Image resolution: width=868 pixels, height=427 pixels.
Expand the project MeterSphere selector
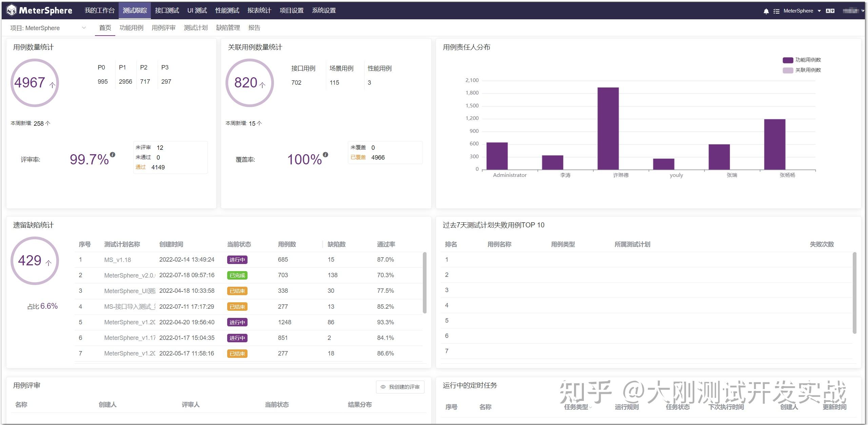click(x=48, y=28)
